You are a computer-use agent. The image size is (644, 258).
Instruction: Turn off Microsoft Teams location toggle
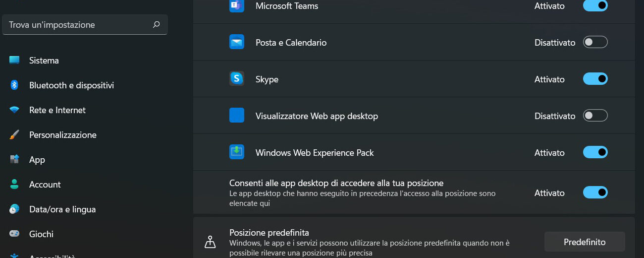tap(595, 6)
